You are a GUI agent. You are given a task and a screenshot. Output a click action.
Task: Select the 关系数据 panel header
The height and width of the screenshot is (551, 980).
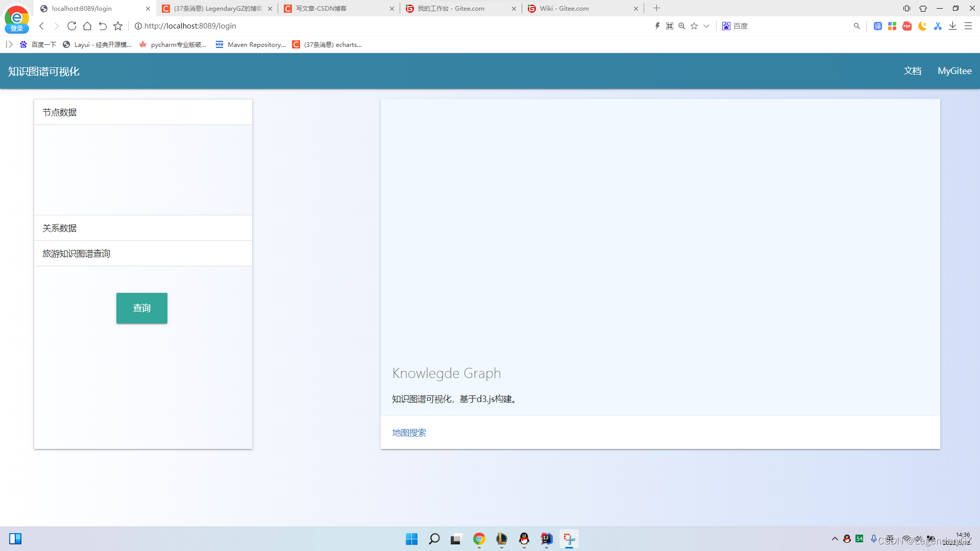point(143,228)
